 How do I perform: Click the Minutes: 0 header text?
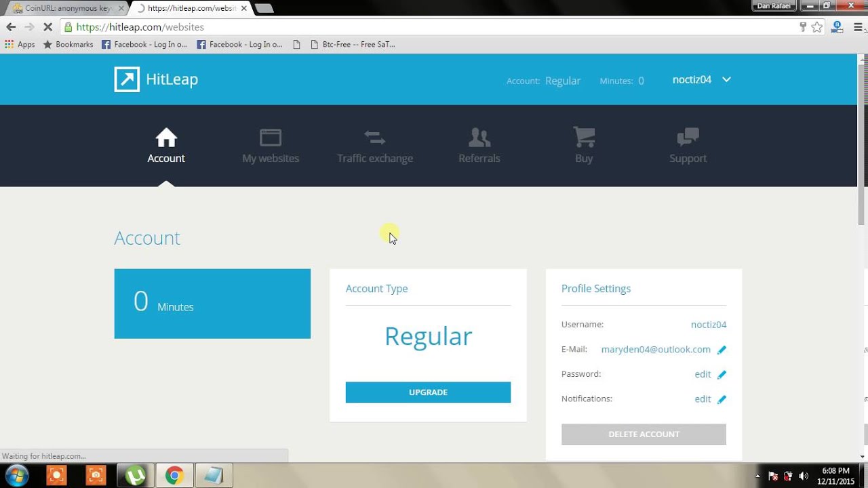622,81
